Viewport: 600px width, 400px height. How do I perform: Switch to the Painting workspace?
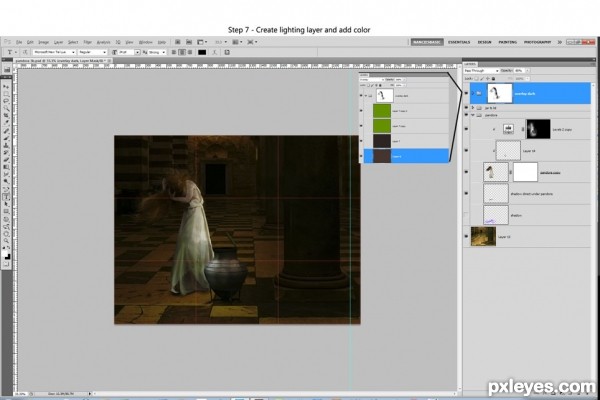click(x=507, y=42)
